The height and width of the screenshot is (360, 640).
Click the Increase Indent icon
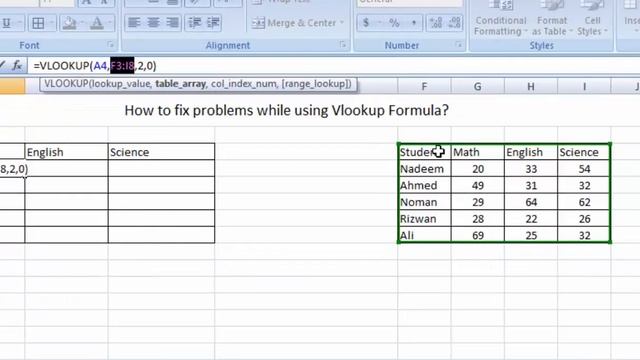pos(213,23)
